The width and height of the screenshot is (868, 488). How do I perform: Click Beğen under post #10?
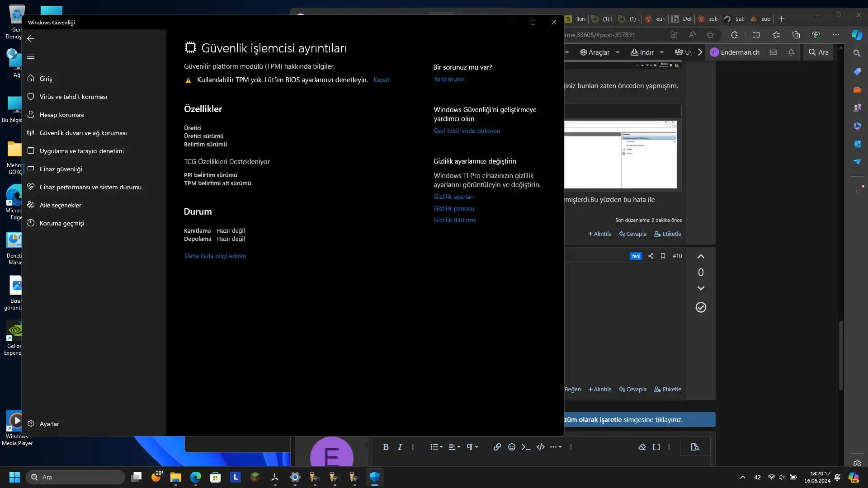pyautogui.click(x=572, y=389)
